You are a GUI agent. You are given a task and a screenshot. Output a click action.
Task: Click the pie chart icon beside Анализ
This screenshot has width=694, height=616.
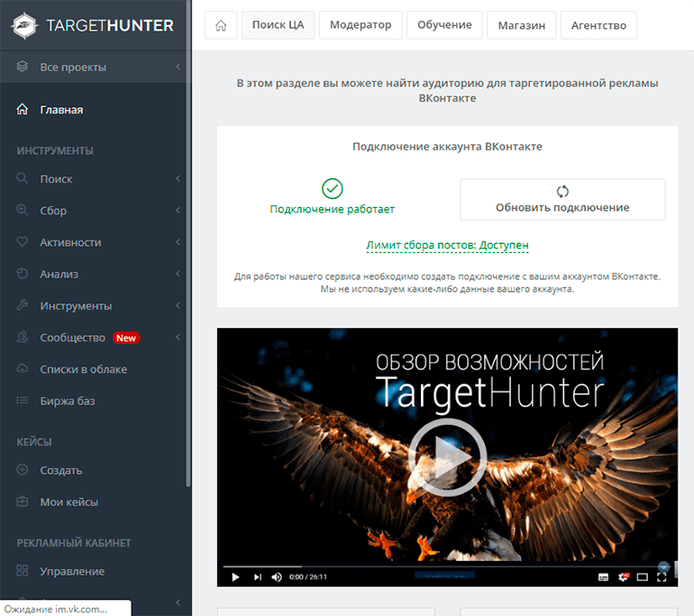pyautogui.click(x=23, y=274)
